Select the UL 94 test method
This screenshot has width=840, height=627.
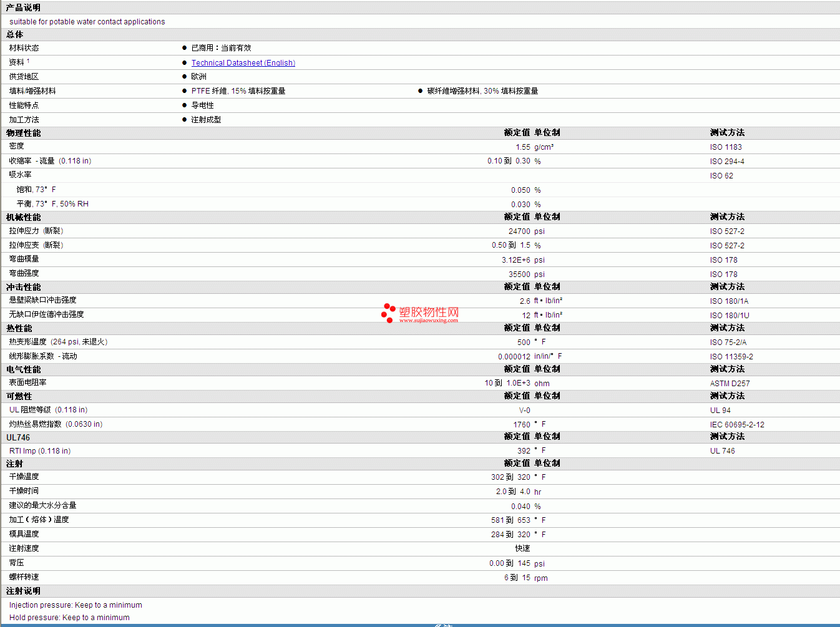click(x=720, y=411)
